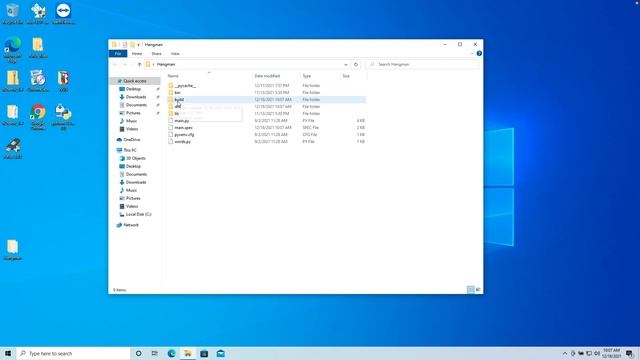Select the TeamViewer desktop icon
This screenshot has height=360, width=640.
63,14
